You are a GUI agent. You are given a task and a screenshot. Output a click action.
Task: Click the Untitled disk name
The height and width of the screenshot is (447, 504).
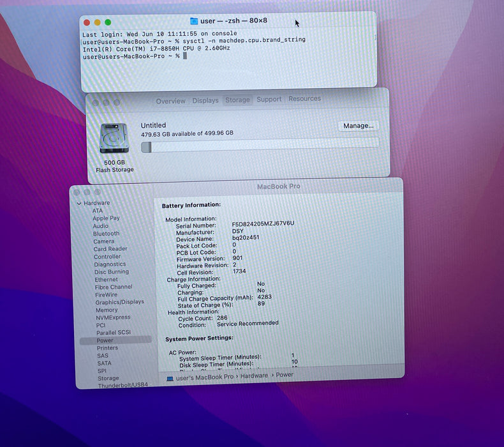[x=153, y=126]
